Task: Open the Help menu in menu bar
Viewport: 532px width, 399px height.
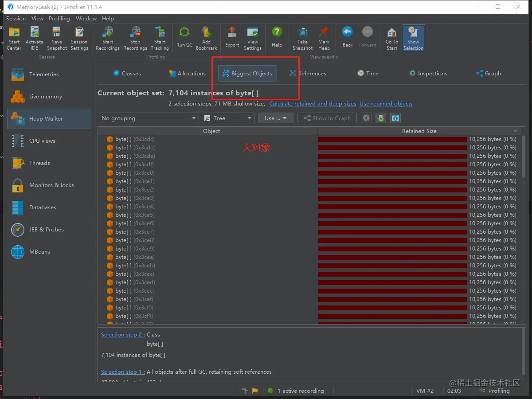Action: [x=108, y=19]
